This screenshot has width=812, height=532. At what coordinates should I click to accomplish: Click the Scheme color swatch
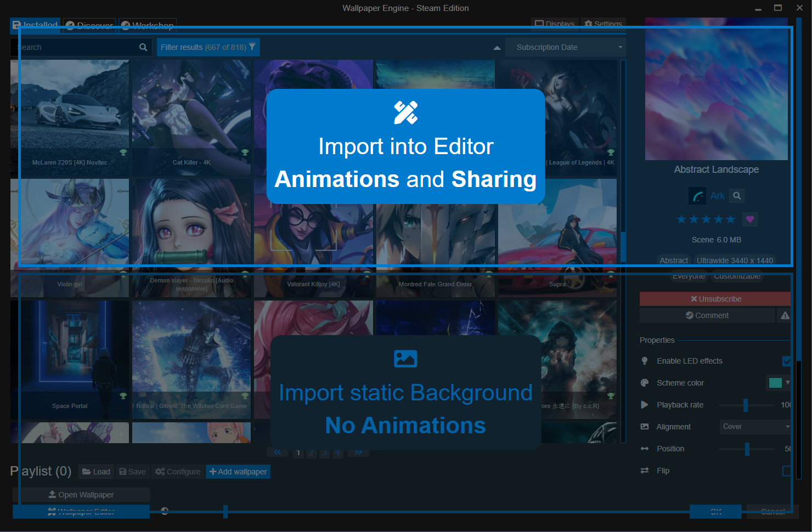click(x=775, y=383)
